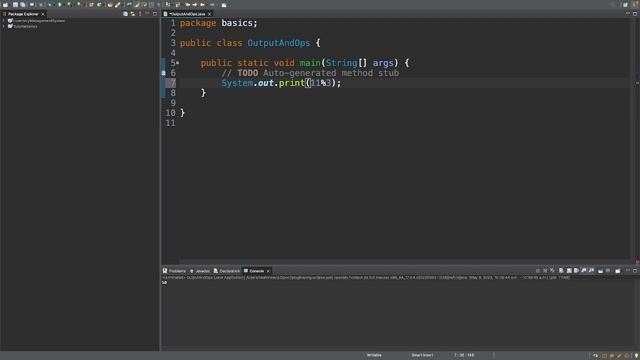
Task: Click the Open Type toolbar icon
Action: [110, 4]
